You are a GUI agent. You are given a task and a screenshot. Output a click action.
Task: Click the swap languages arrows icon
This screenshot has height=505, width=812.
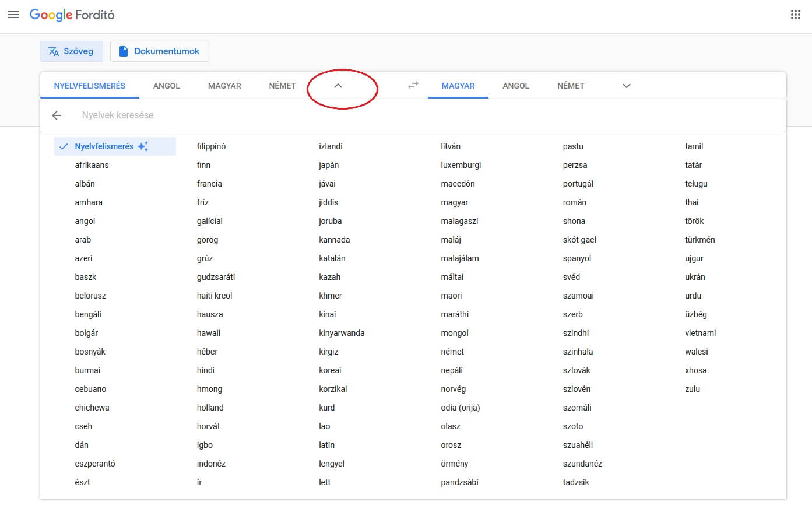pos(413,86)
